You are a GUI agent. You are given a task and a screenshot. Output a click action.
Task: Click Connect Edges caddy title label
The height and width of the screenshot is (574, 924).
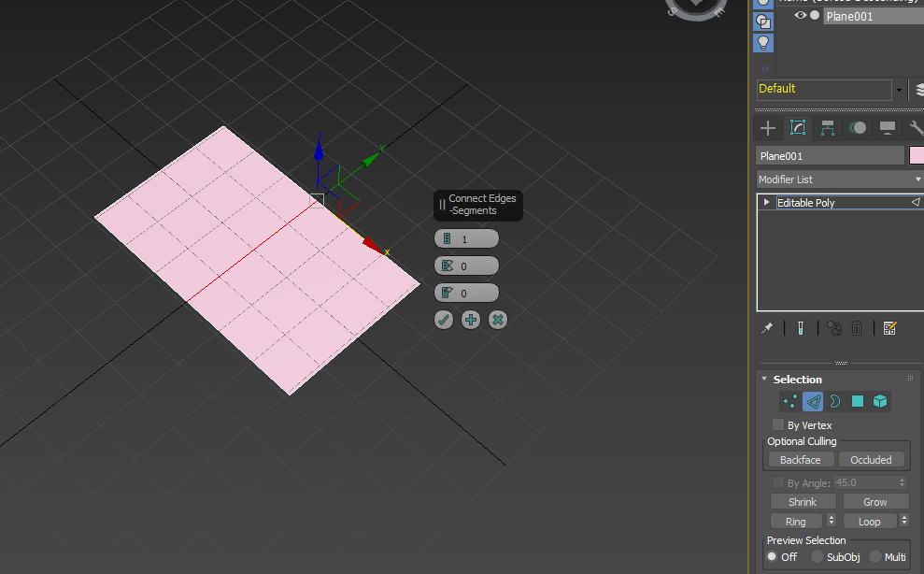pos(482,205)
